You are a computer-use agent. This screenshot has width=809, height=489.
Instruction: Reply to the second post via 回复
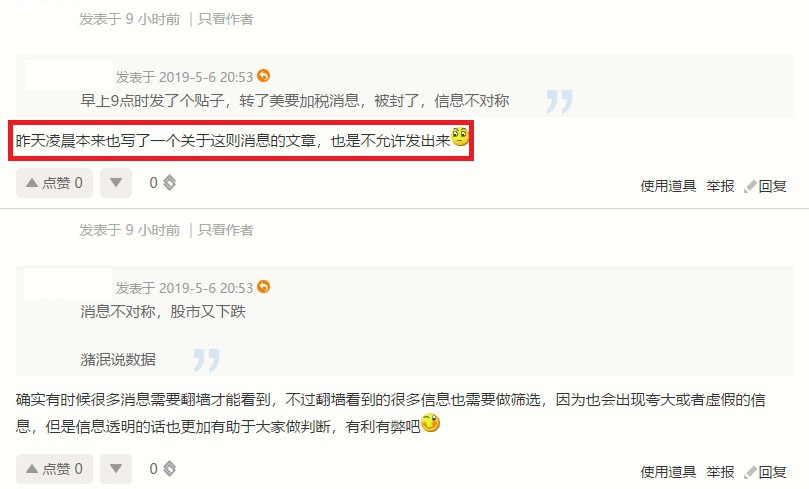tap(765, 472)
